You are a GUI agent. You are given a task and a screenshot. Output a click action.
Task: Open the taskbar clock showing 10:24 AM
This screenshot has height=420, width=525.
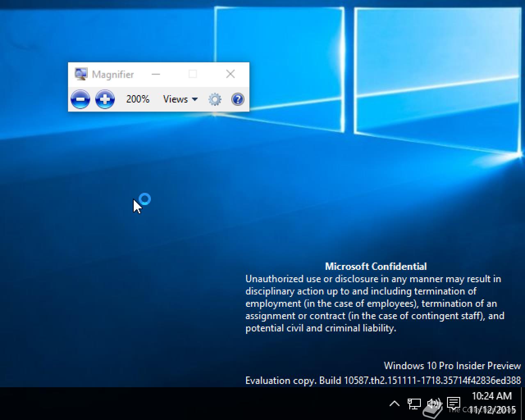(492, 403)
